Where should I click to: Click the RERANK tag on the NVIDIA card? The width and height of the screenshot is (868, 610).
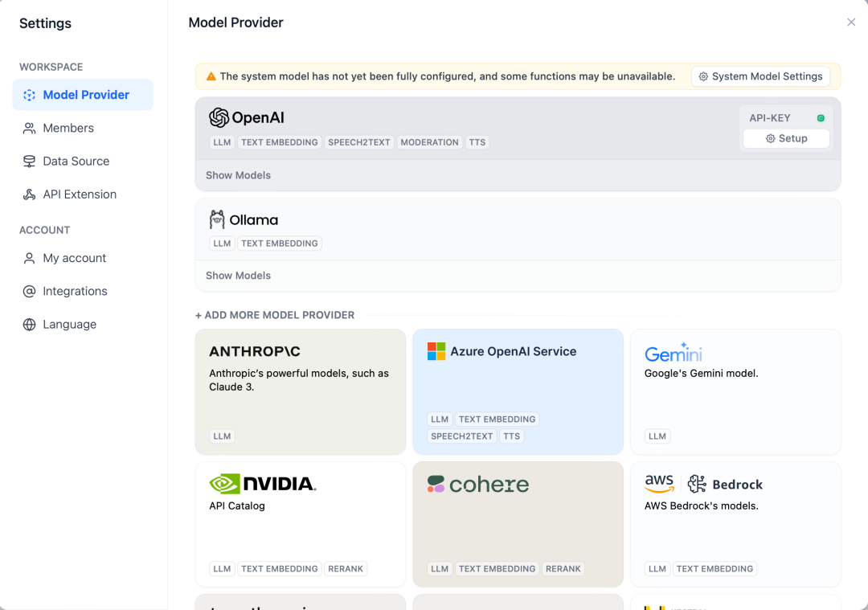(346, 568)
